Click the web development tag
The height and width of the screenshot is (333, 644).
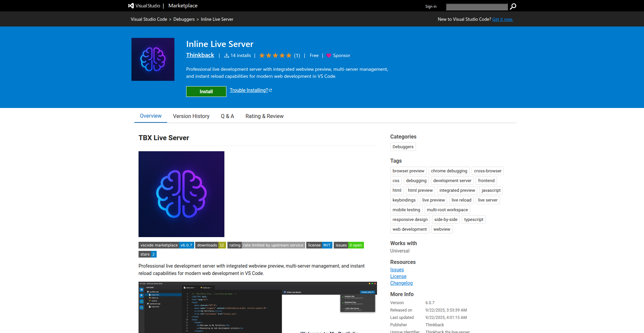point(410,229)
